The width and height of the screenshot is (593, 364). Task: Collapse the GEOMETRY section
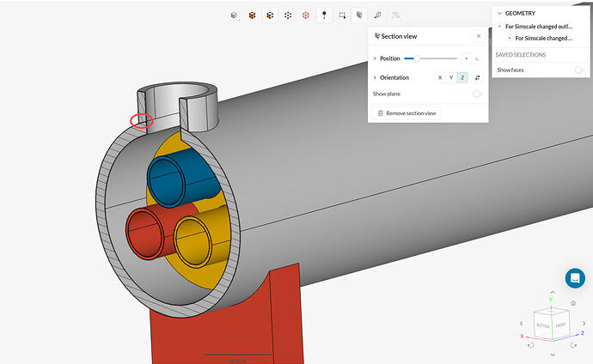(499, 14)
